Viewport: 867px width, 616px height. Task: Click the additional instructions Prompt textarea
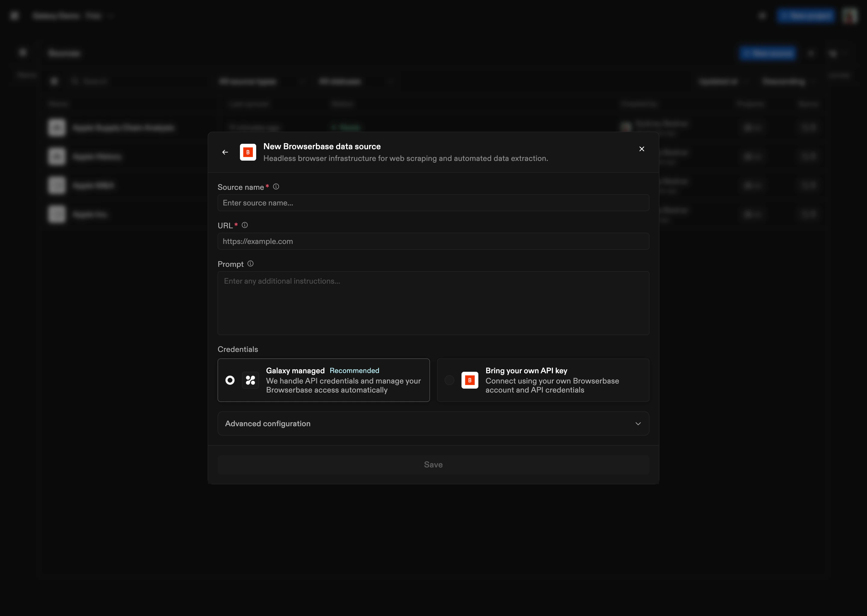click(x=433, y=303)
